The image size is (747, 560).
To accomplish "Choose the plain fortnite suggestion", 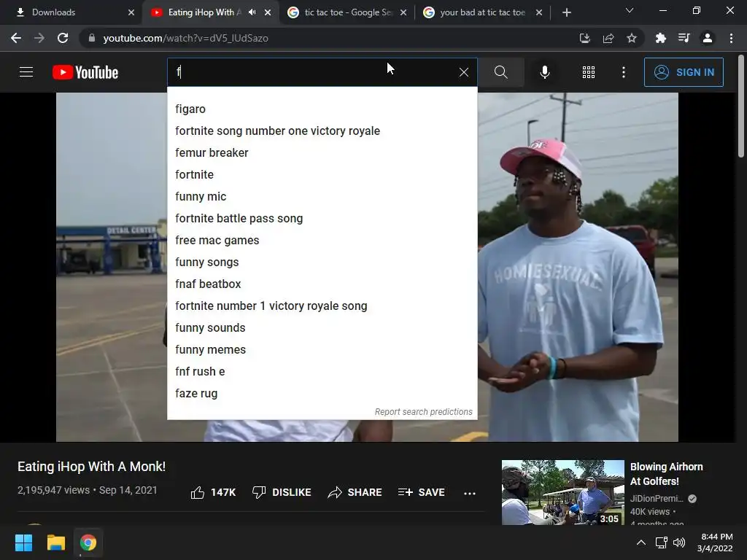I will [x=322, y=175].
